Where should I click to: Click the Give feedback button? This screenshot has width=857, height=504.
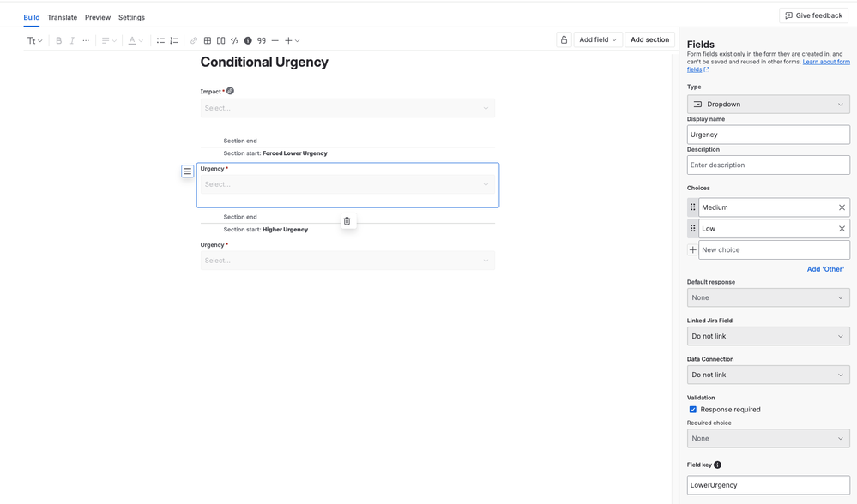tap(813, 15)
